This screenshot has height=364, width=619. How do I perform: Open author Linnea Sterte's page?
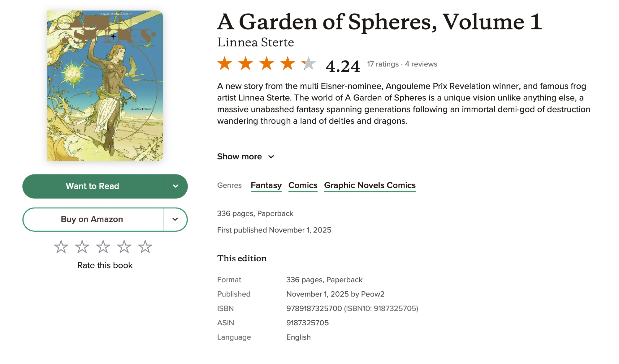pyautogui.click(x=255, y=42)
